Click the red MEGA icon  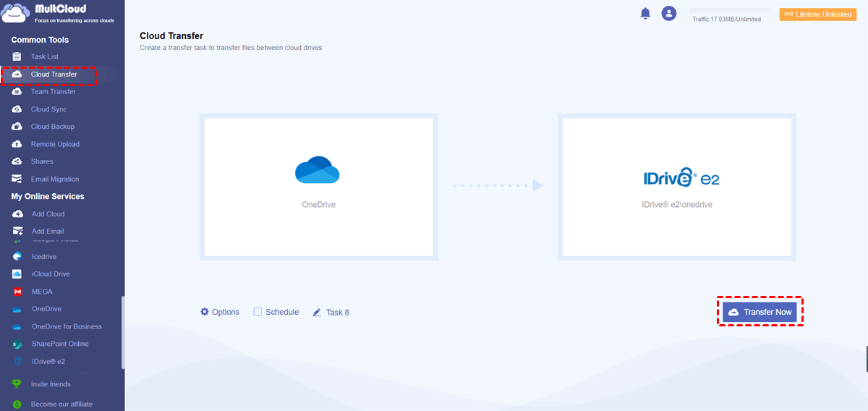coord(17,292)
